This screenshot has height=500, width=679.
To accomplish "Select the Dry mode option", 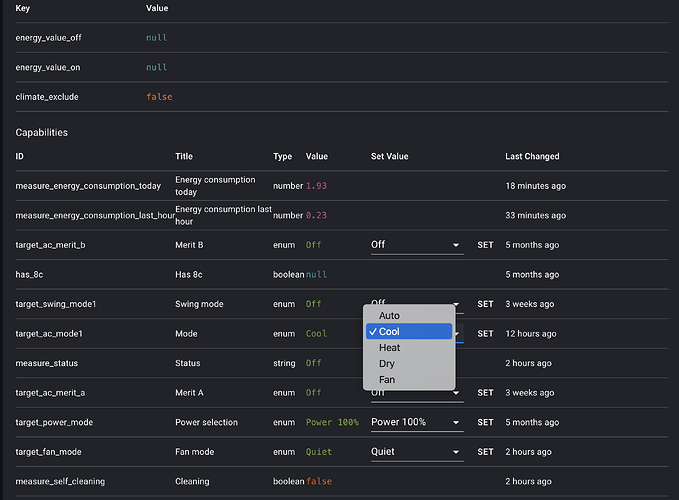I will 387,364.
